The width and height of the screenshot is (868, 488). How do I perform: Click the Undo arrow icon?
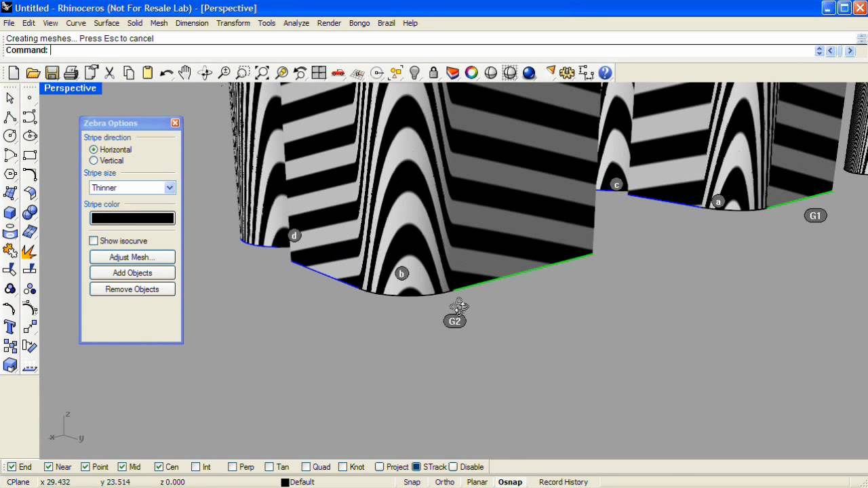166,73
